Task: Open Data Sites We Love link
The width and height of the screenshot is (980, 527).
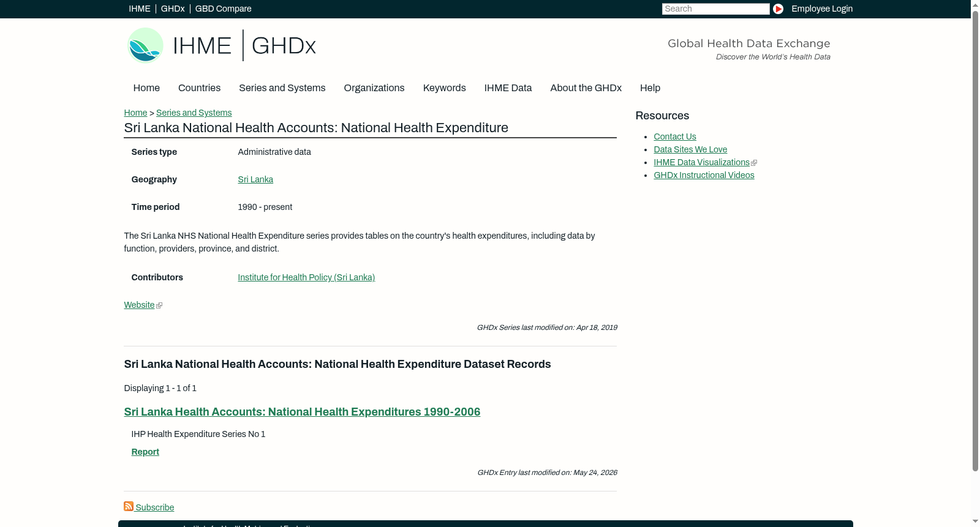Action: coord(690,149)
